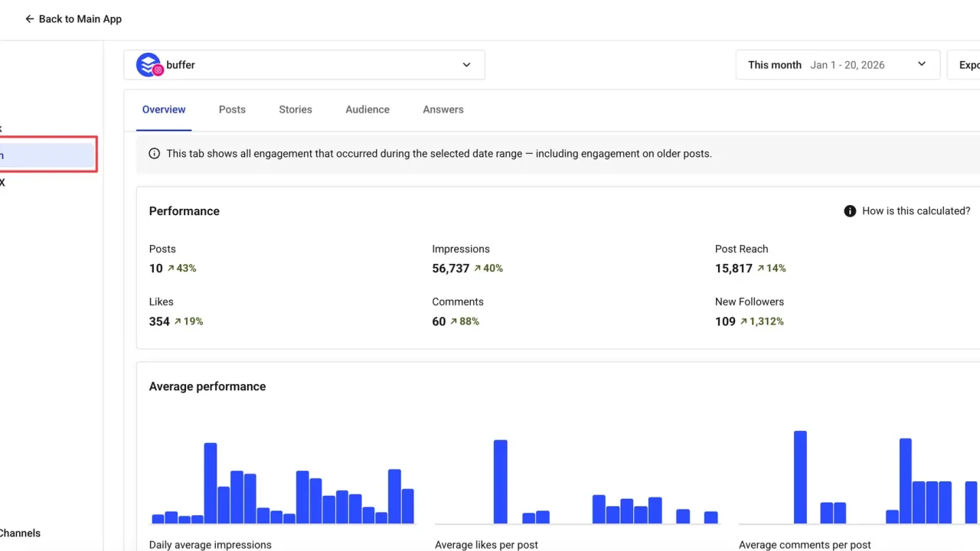The image size is (980, 551).
Task: Open the channel selector dropdown chevron
Action: click(466, 65)
